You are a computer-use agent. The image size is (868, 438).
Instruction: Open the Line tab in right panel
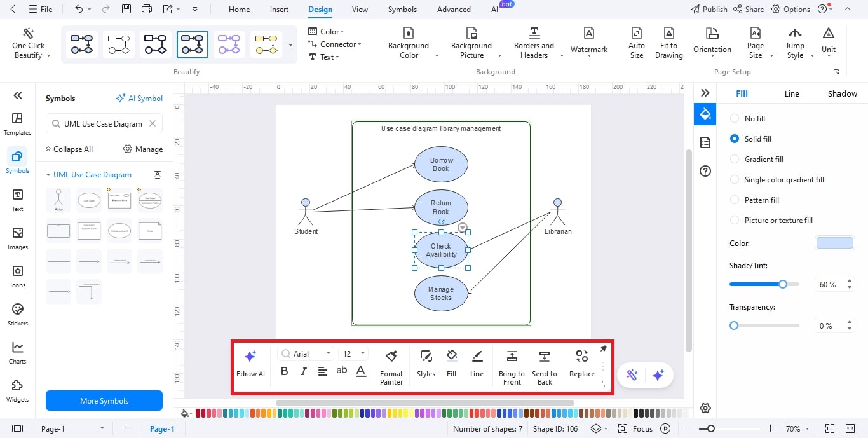792,93
